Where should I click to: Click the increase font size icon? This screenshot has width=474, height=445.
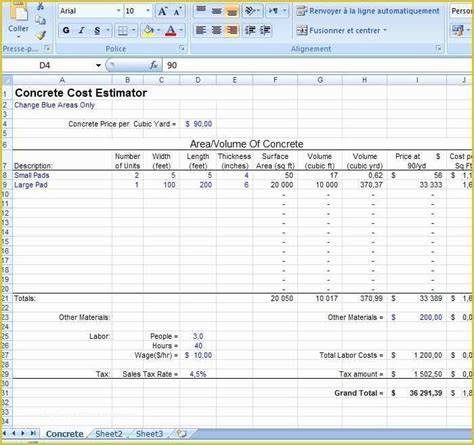(162, 11)
